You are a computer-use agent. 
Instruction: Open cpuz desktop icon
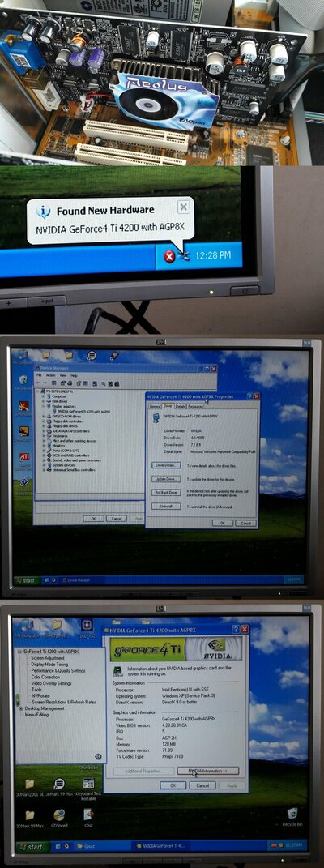coord(88,819)
